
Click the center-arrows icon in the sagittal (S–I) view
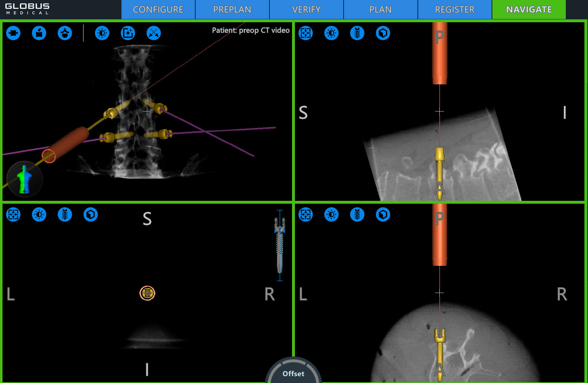306,33
